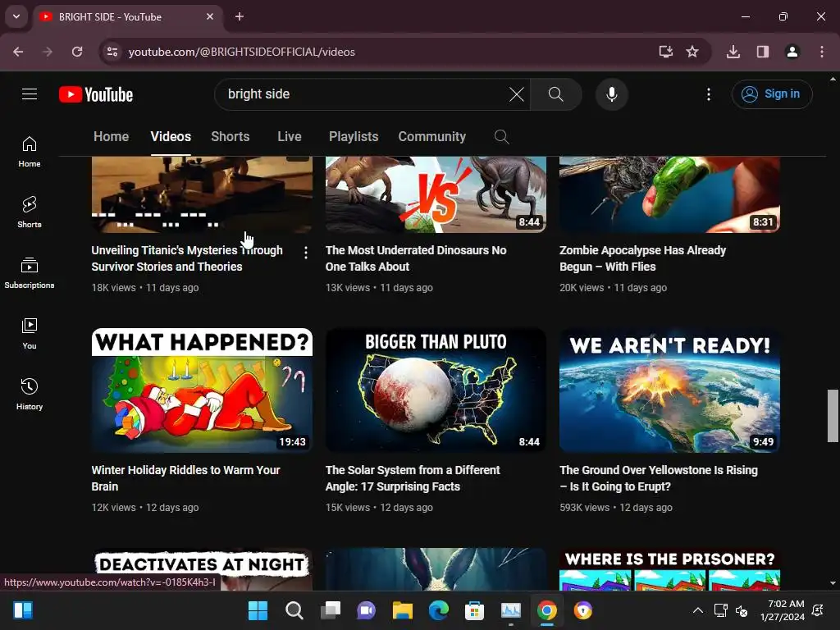Click title 'Winter Holiday Riddles to Warm Your Brain'
Viewport: 840px width, 630px height.
click(185, 478)
